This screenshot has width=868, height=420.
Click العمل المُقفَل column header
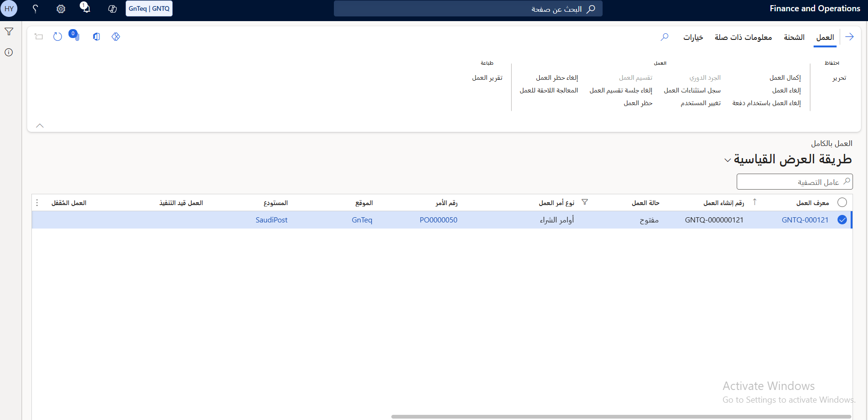coord(69,203)
